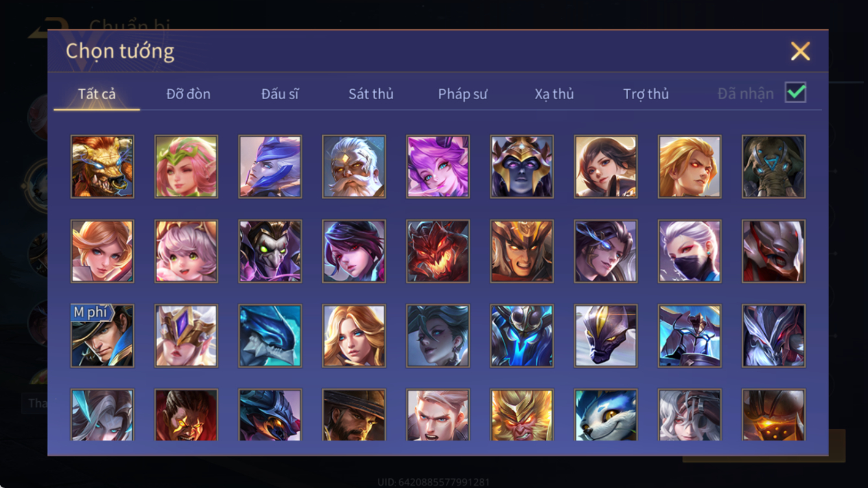Select the golden bull hero portrait
Image resolution: width=868 pixels, height=488 pixels.
tap(102, 167)
